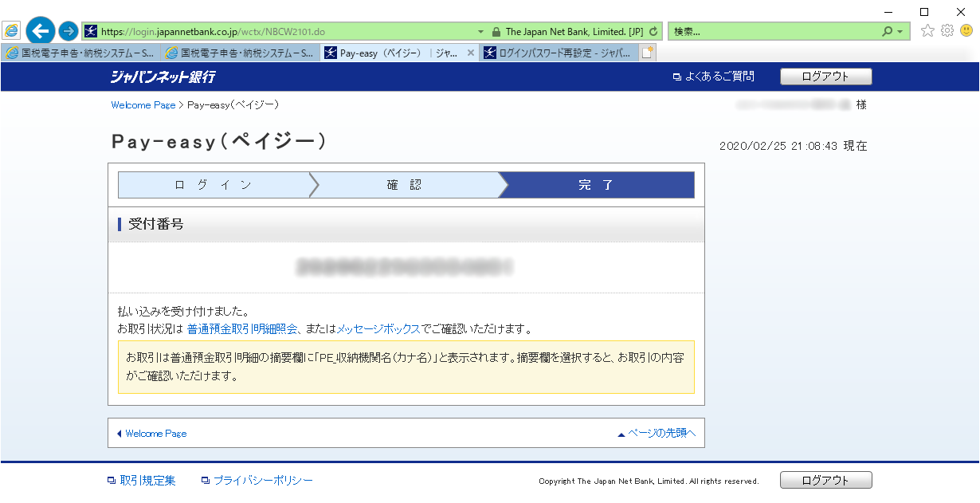This screenshot has height=503, width=980.
Task: Expand the search provider dropdown arrow
Action: tap(900, 32)
